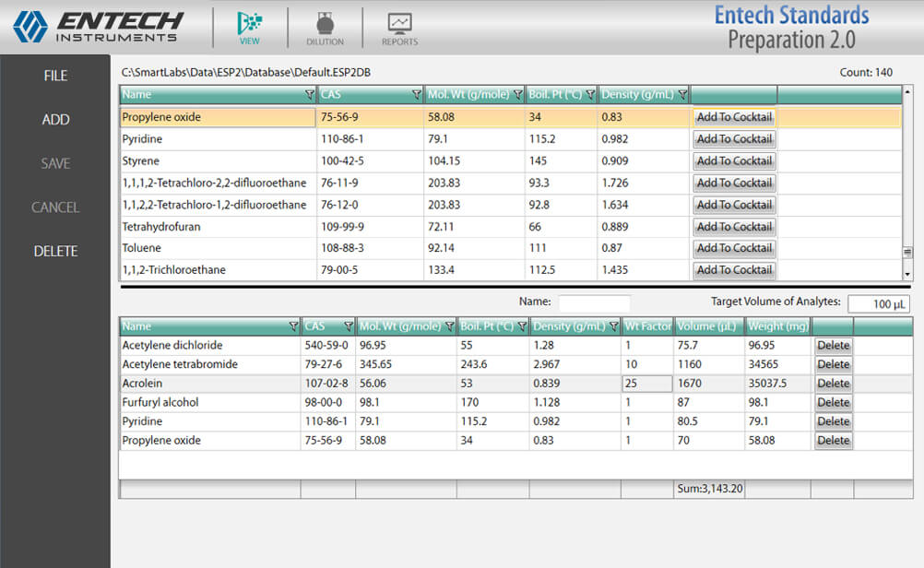The height and width of the screenshot is (568, 924).
Task: Select DELETE in the sidebar
Action: 55,252
